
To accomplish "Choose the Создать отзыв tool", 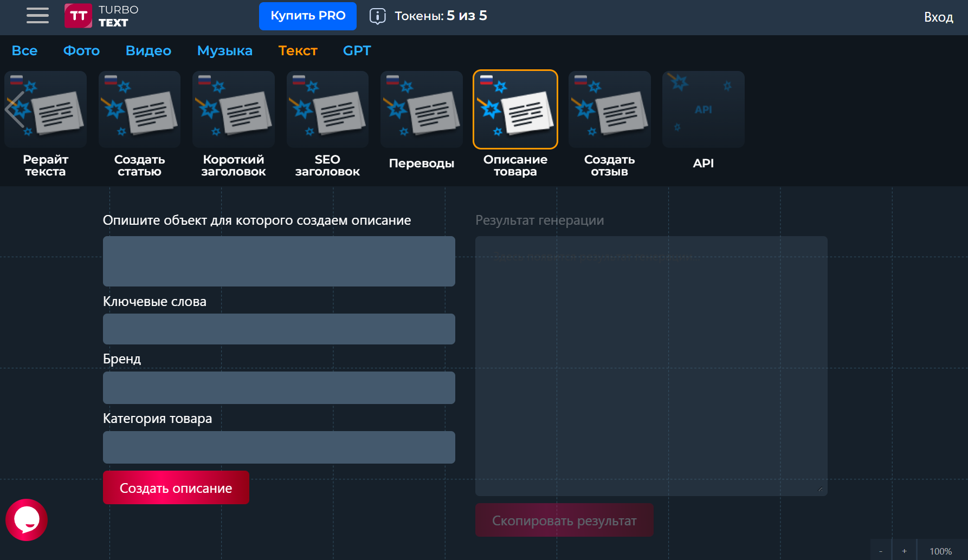I will [609, 124].
